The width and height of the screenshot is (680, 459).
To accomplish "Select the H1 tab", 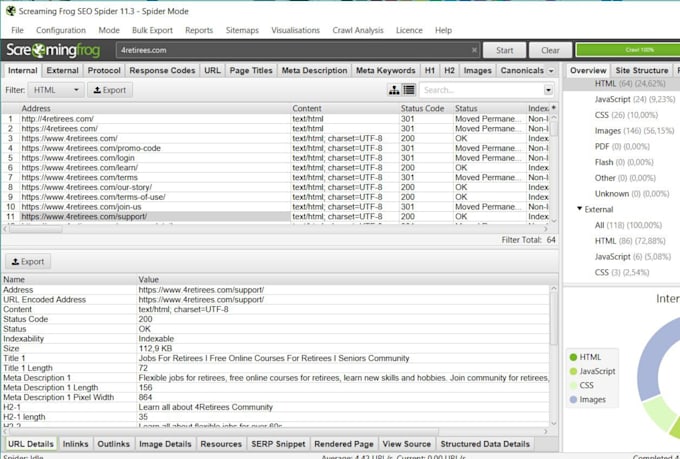I will point(429,70).
